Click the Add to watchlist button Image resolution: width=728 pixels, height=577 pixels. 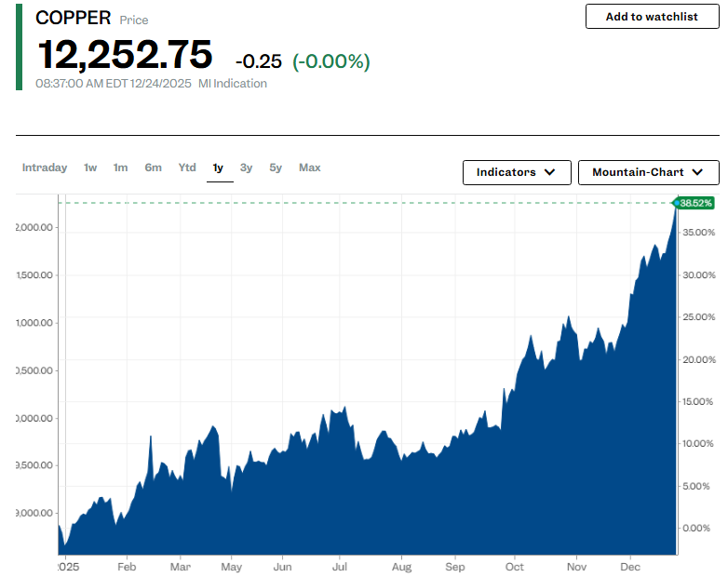[x=651, y=17]
